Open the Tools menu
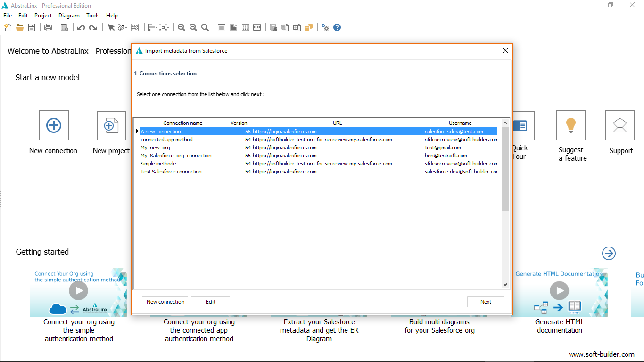The width and height of the screenshot is (644, 362). [x=92, y=15]
